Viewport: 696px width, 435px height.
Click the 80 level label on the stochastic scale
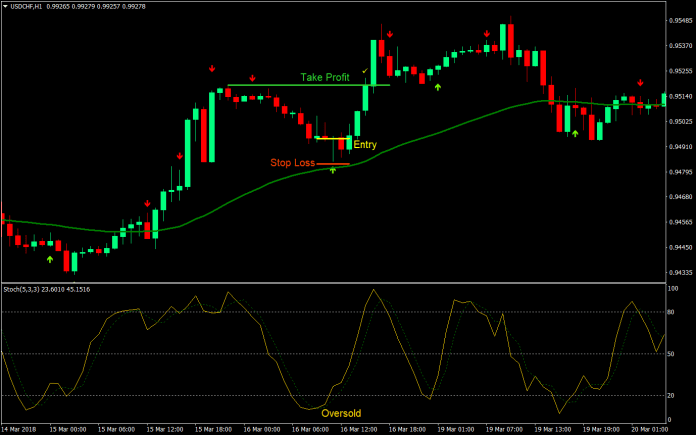point(675,312)
